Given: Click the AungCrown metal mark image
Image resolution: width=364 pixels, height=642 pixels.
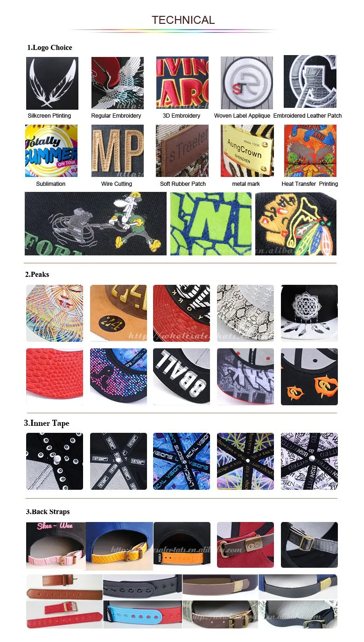Looking at the screenshot, I should click(247, 151).
